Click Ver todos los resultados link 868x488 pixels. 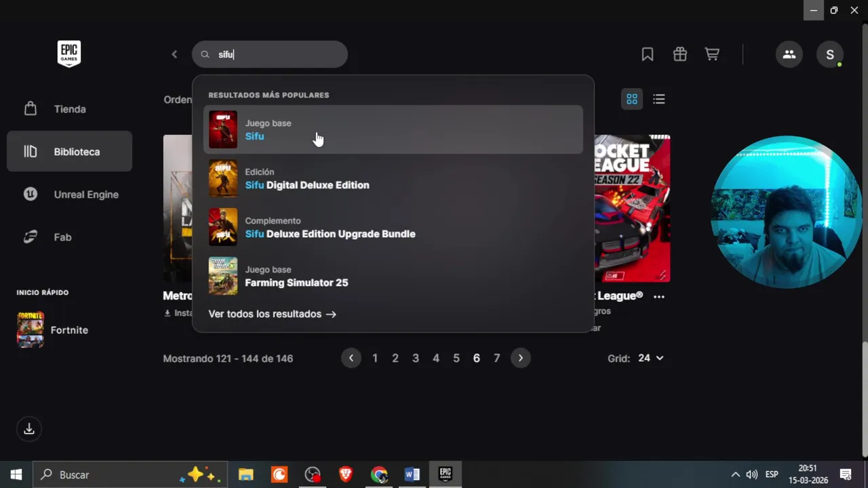272,314
